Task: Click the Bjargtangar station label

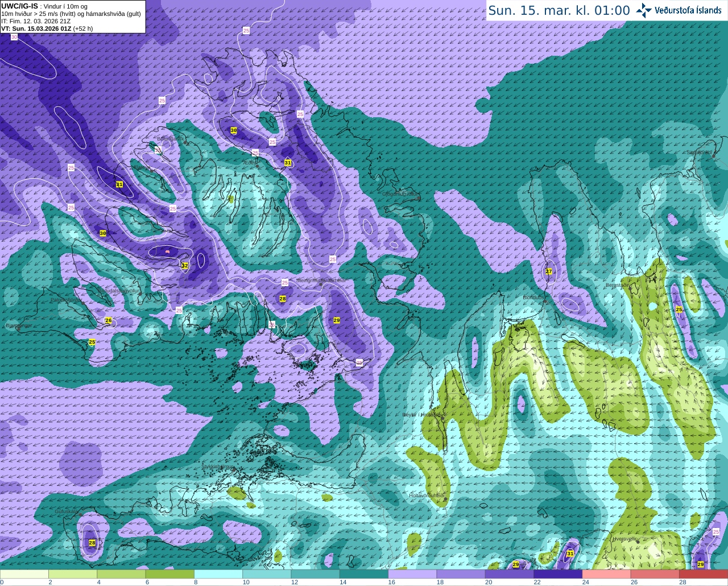Action: 19,326
